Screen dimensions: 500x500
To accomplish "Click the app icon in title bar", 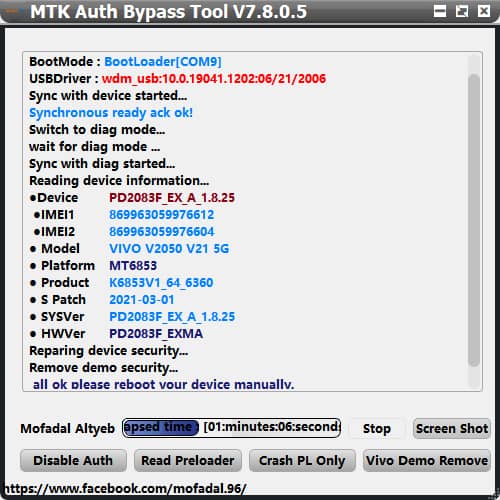I will (14, 11).
